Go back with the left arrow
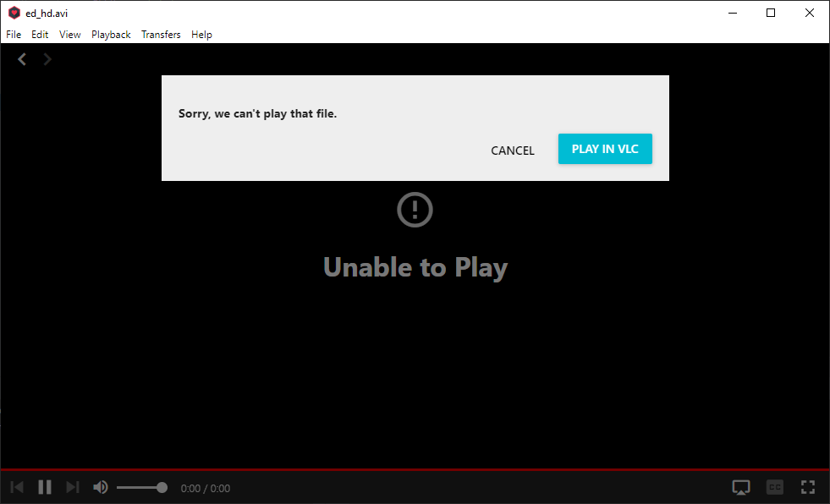830x504 pixels. [x=22, y=59]
